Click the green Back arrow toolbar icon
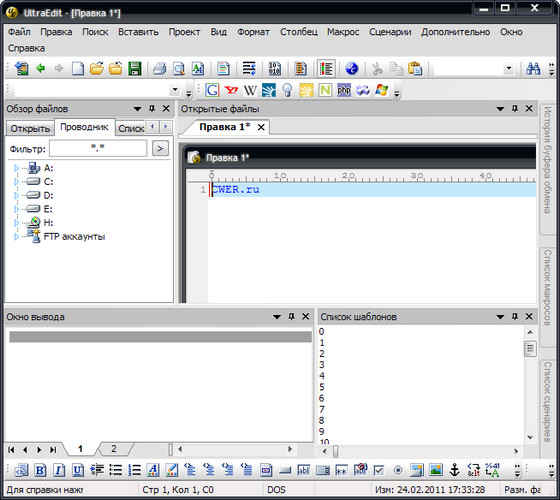This screenshot has height=500, width=560. click(x=40, y=68)
